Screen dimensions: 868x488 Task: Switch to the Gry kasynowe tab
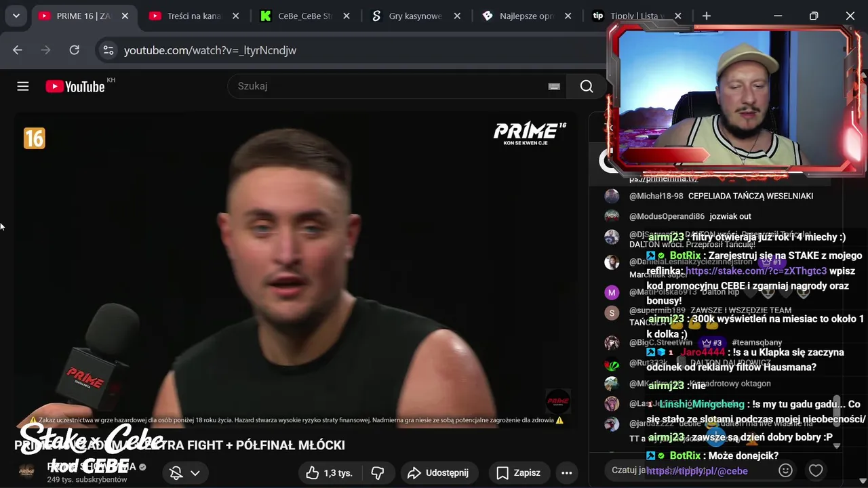pyautogui.click(x=414, y=16)
